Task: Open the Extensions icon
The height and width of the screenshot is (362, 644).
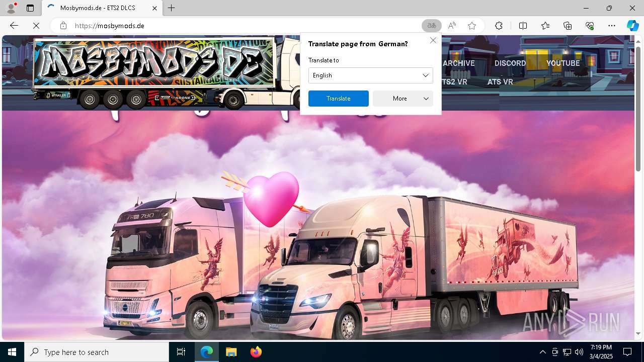Action: 499,26
